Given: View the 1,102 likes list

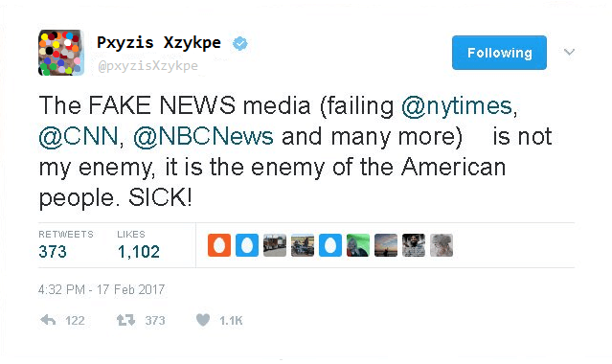Looking at the screenshot, I should (139, 252).
